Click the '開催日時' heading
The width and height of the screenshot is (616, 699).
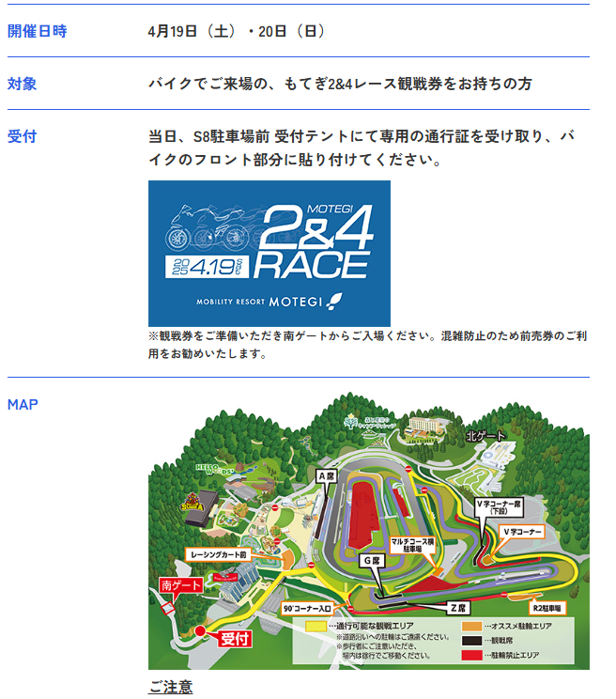tap(37, 31)
